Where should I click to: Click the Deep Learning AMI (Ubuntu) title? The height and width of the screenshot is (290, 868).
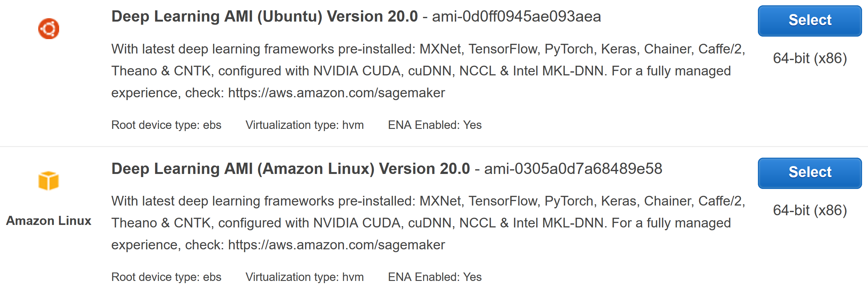264,17
